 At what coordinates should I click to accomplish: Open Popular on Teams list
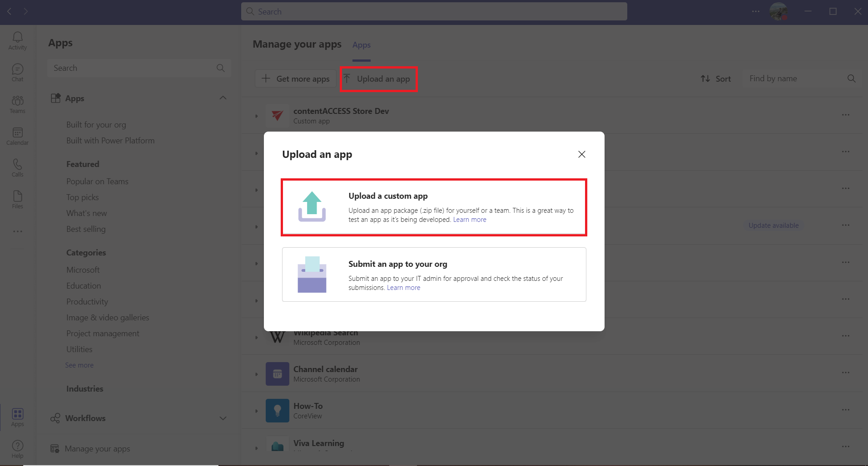coord(97,181)
